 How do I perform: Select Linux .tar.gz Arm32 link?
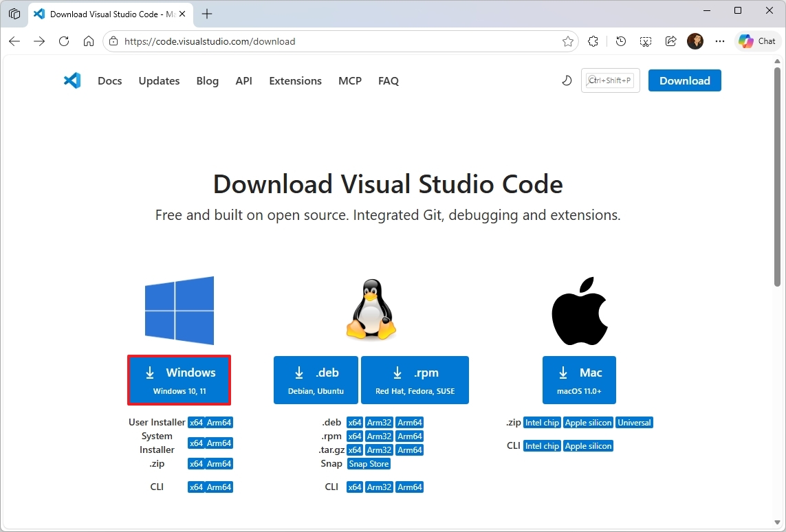pos(379,450)
